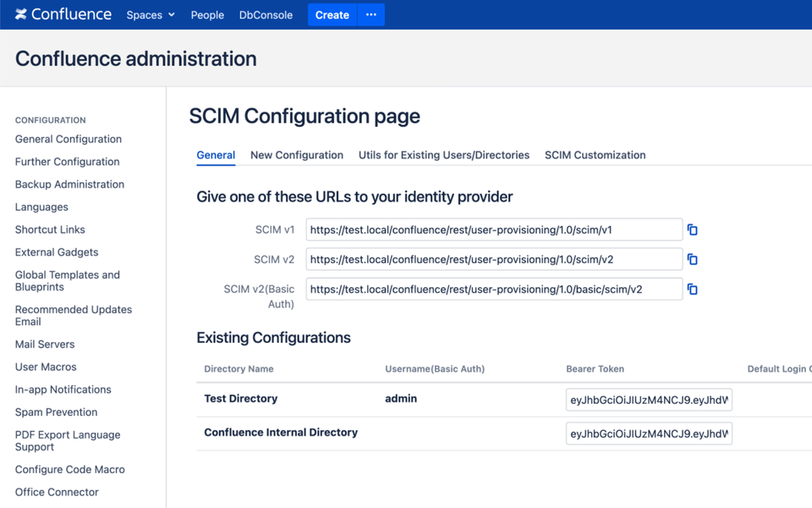Click the Confluence Internal Directory name
Image resolution: width=812 pixels, height=508 pixels.
pyautogui.click(x=281, y=433)
